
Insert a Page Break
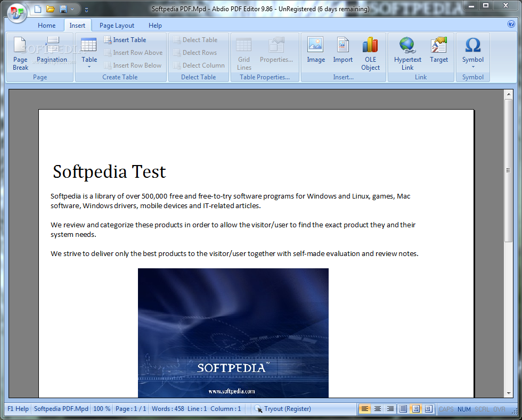20,54
